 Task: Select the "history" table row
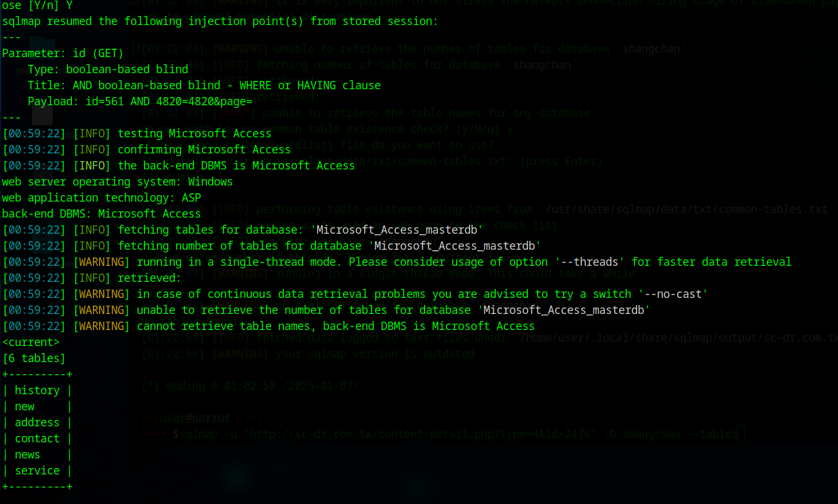37,390
